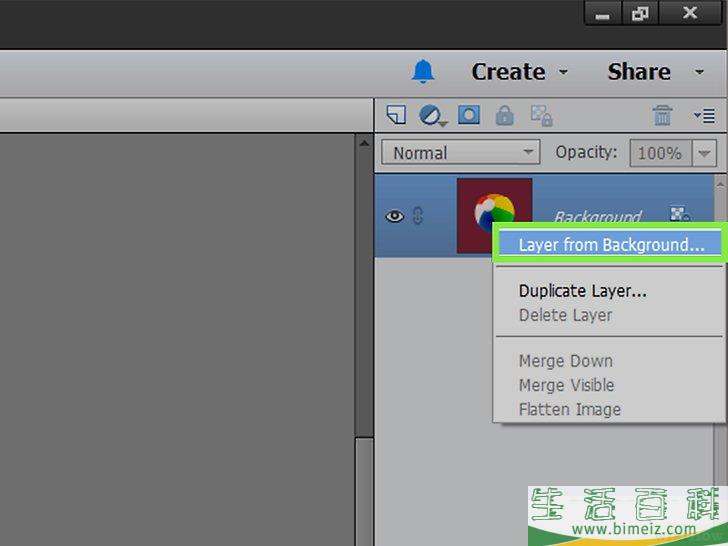Open the Create dropdown menu
Screen dimensions: 728x546
tap(519, 72)
